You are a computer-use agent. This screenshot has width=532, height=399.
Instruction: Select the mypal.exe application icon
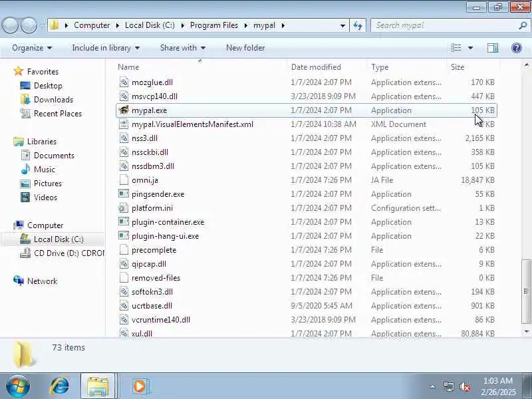(x=124, y=110)
